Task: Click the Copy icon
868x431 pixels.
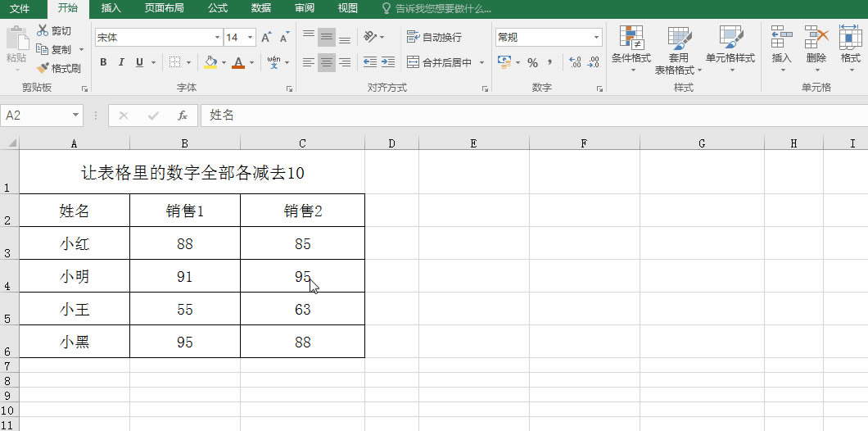Action: pyautogui.click(x=42, y=49)
